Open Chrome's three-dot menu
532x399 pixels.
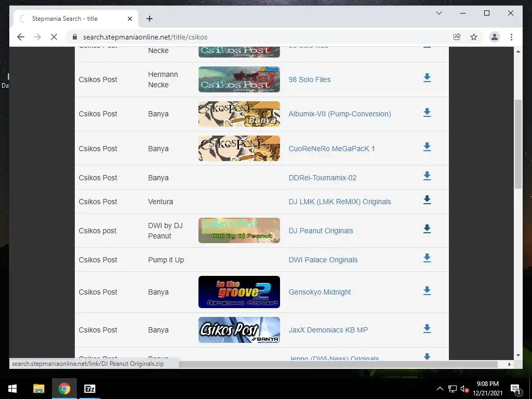[511, 37]
